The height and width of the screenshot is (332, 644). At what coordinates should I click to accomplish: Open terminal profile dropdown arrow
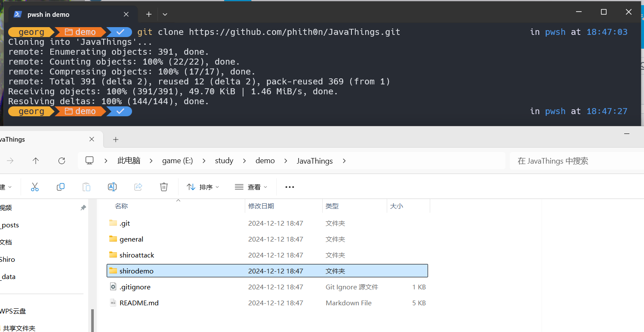(x=165, y=14)
